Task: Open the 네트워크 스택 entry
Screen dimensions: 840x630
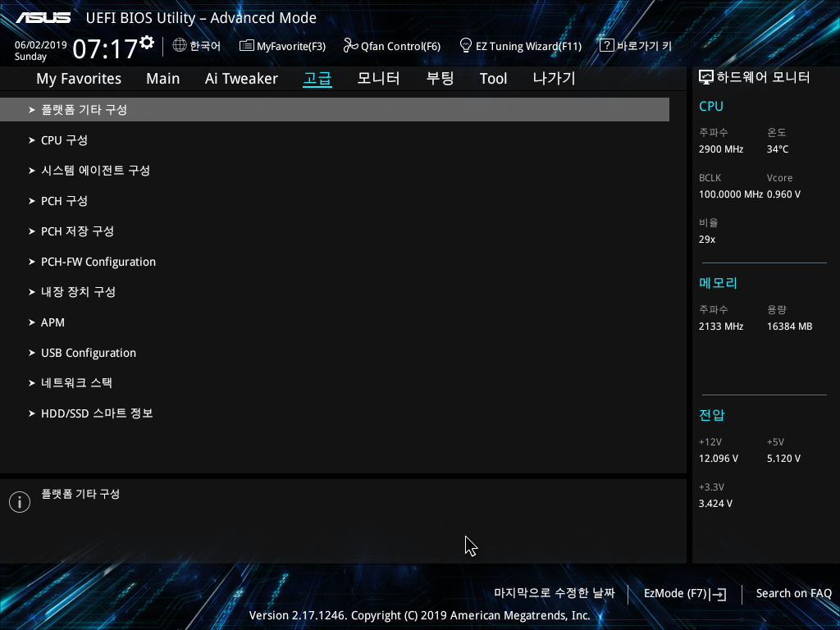Action: tap(76, 383)
